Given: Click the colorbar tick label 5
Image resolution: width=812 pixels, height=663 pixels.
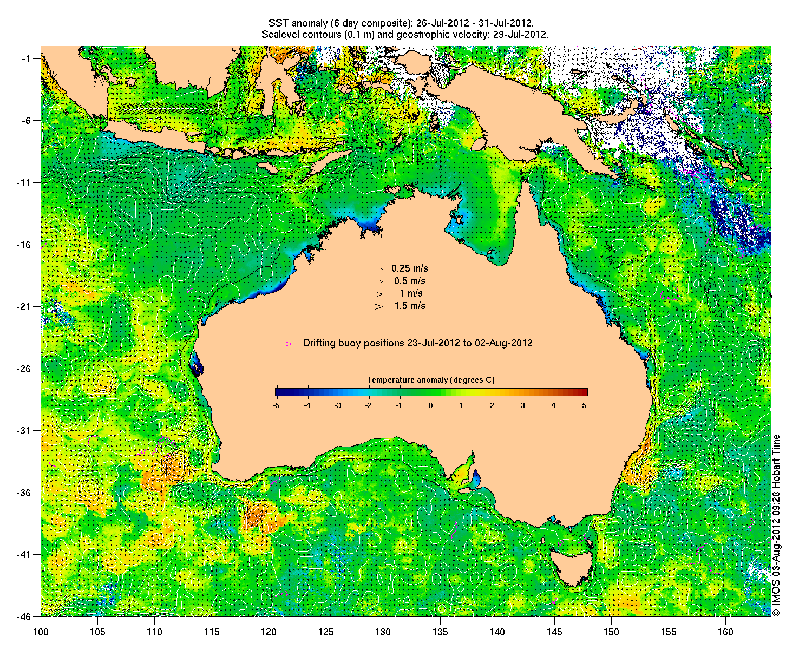Looking at the screenshot, I should tap(585, 405).
